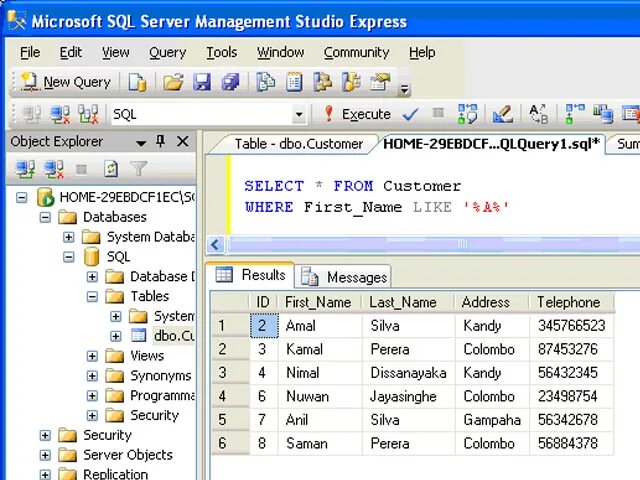Save the query with the floppy disk icon
This screenshot has width=640, height=480.
(202, 82)
